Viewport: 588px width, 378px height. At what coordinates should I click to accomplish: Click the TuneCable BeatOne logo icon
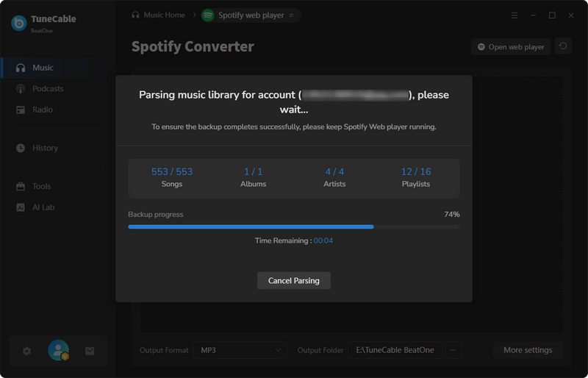19,24
